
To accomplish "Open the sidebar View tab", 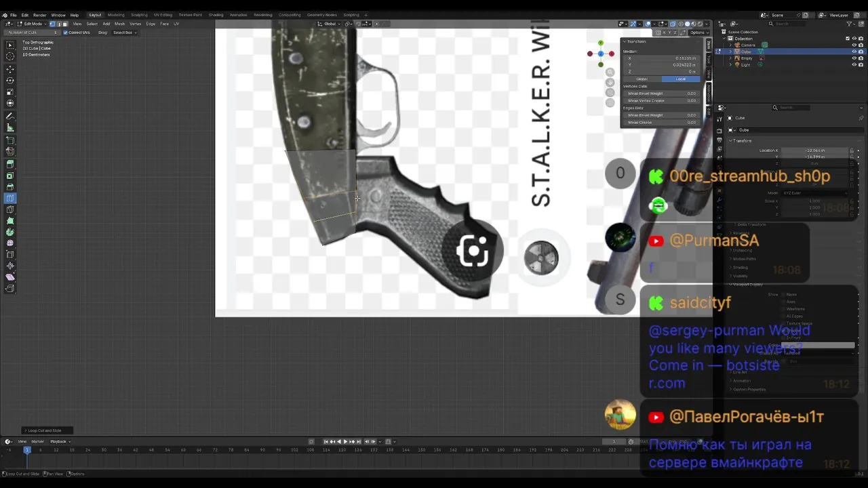I will point(709,73).
